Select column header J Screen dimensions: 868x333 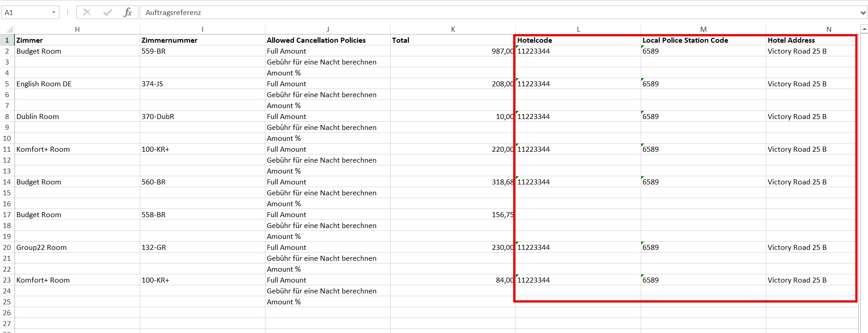click(x=328, y=30)
